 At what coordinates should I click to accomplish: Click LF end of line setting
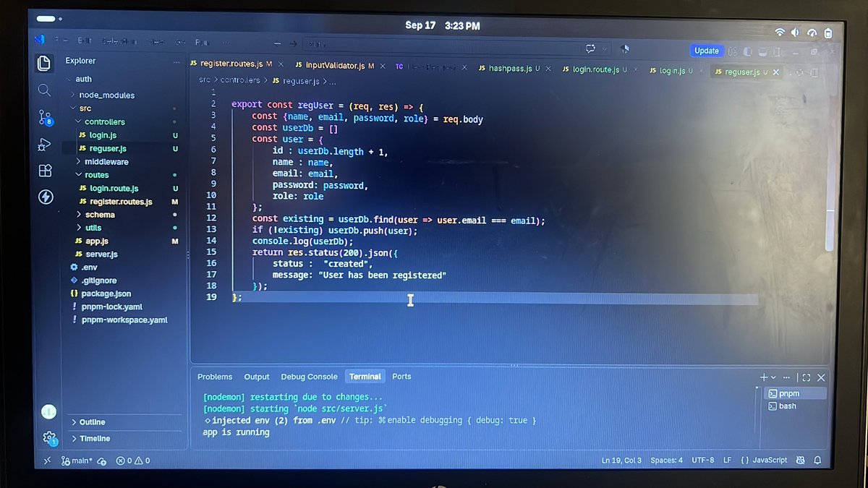[727, 460]
